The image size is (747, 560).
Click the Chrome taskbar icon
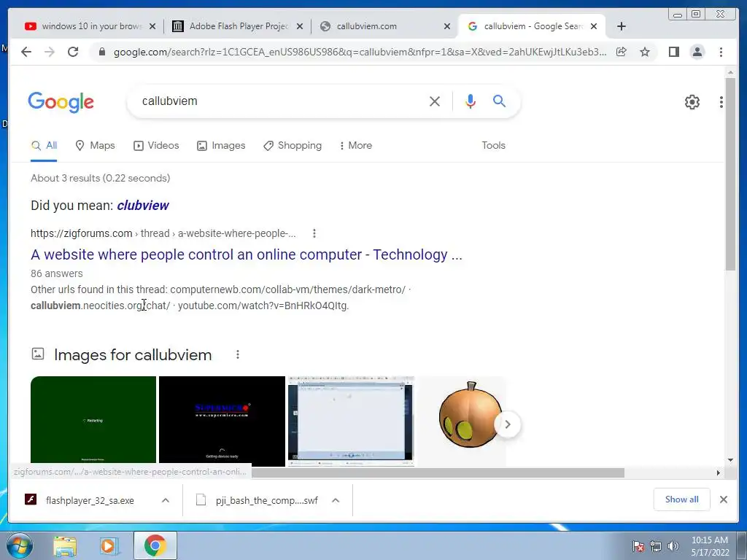[x=155, y=545]
